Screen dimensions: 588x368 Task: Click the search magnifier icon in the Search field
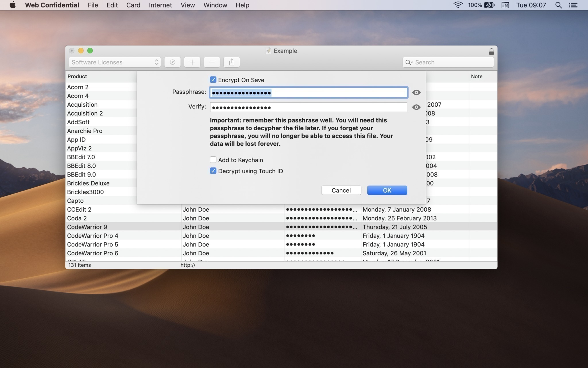pyautogui.click(x=409, y=62)
